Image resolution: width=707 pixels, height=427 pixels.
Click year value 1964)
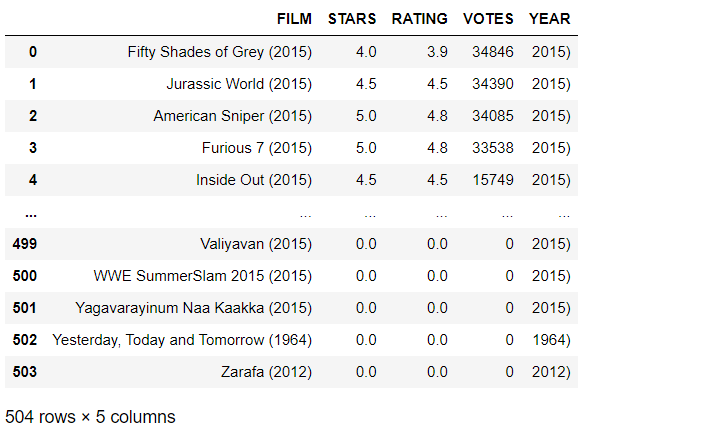[551, 340]
